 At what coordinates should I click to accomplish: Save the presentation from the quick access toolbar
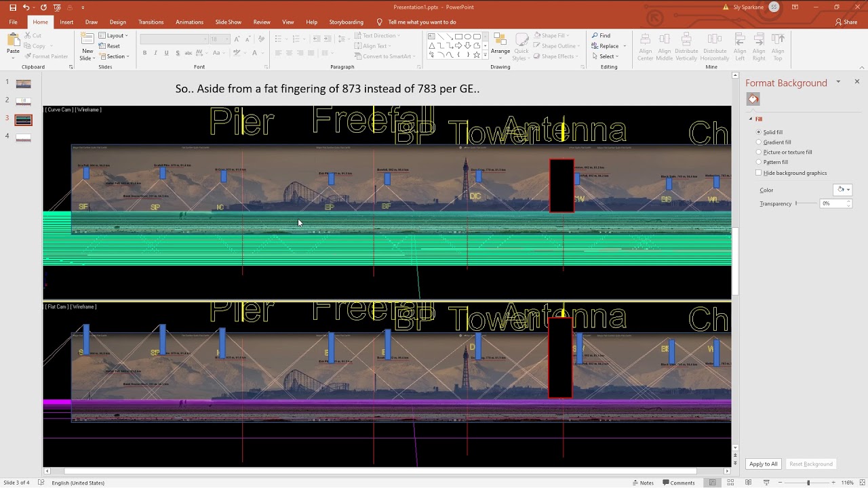pos(13,7)
